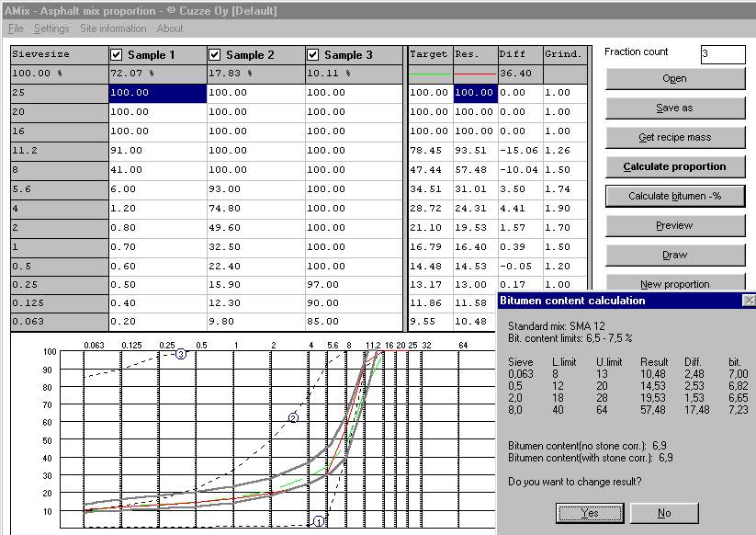The height and width of the screenshot is (535, 756).
Task: Click the Fraction count input field
Action: (x=722, y=54)
